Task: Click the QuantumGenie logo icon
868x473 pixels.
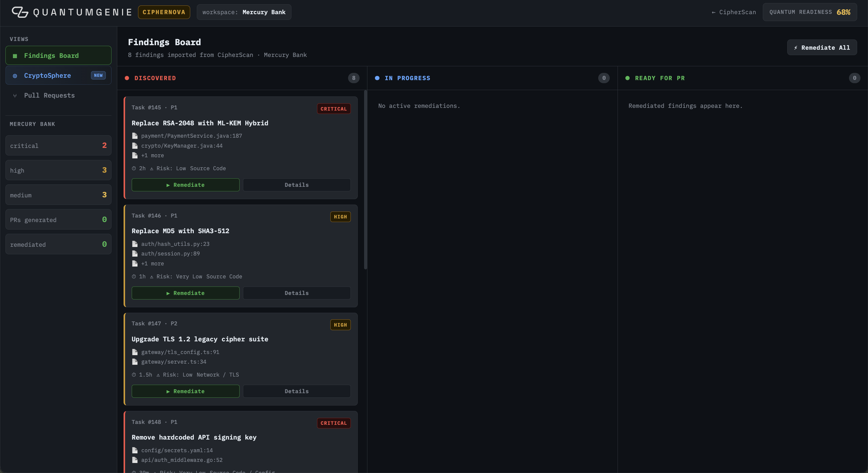Action: click(20, 12)
